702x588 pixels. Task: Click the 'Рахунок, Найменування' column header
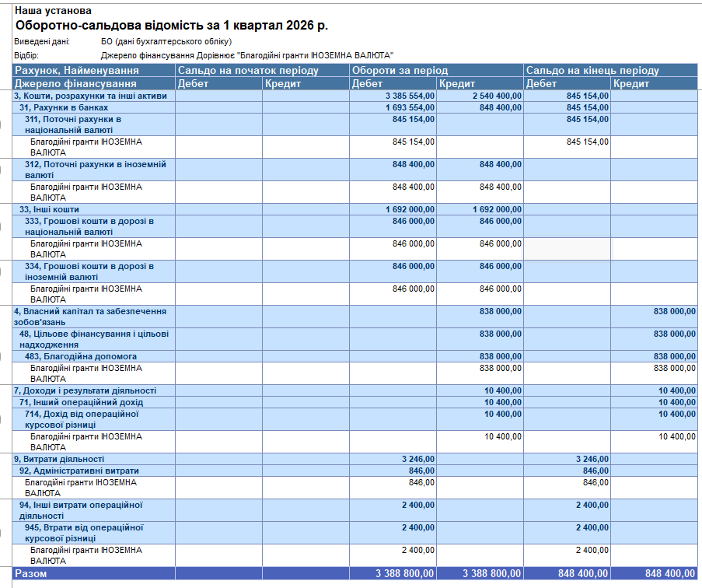(93, 70)
